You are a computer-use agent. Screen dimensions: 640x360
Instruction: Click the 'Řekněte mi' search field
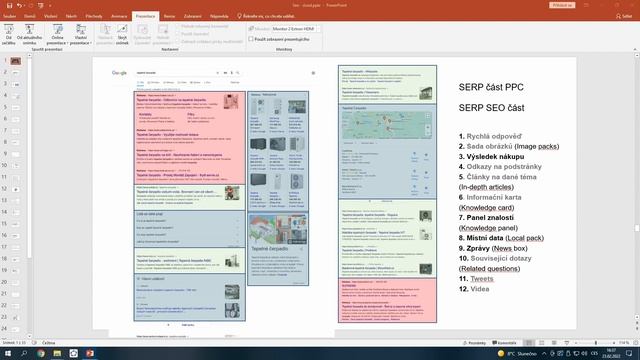(266, 16)
